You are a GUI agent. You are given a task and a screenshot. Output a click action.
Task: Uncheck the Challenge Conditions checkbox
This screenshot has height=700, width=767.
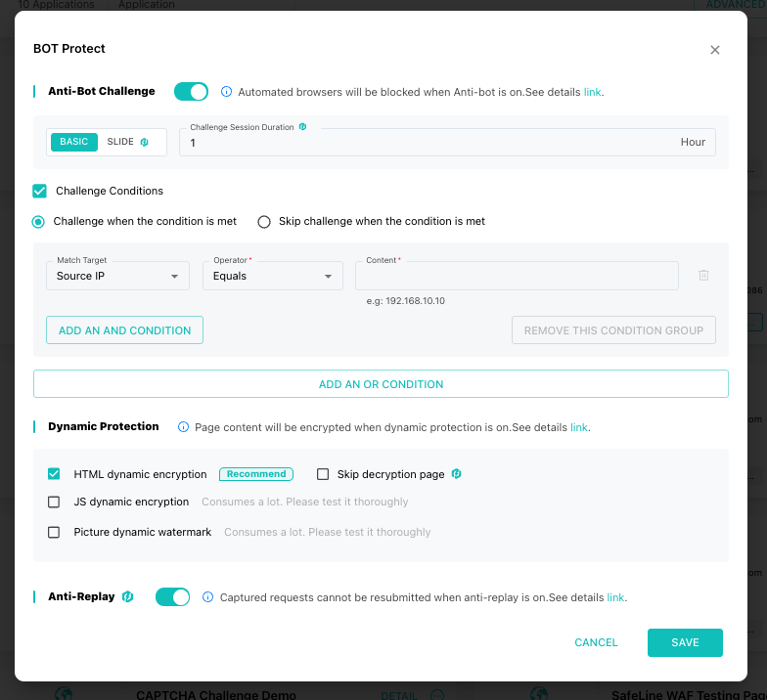(x=39, y=191)
